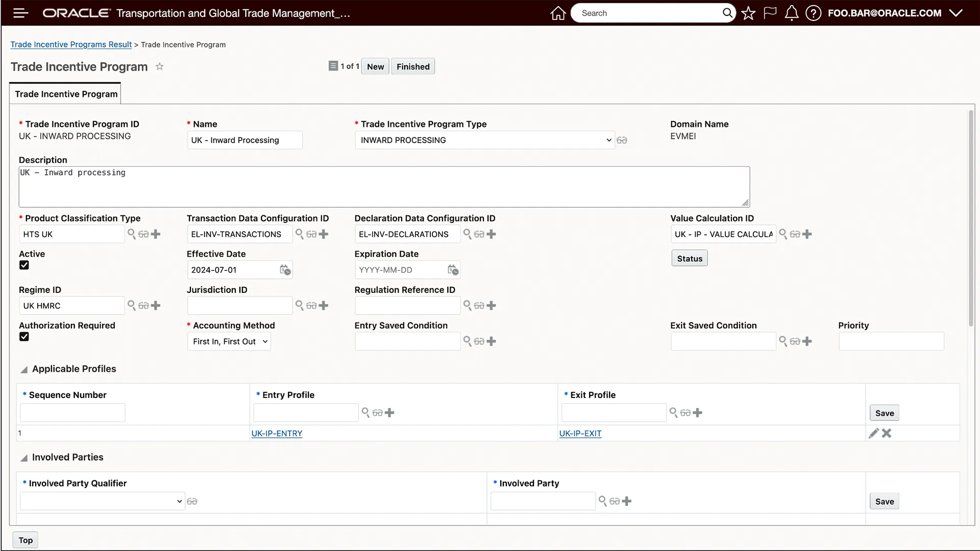Mark page as favorite star next to title

(x=159, y=67)
